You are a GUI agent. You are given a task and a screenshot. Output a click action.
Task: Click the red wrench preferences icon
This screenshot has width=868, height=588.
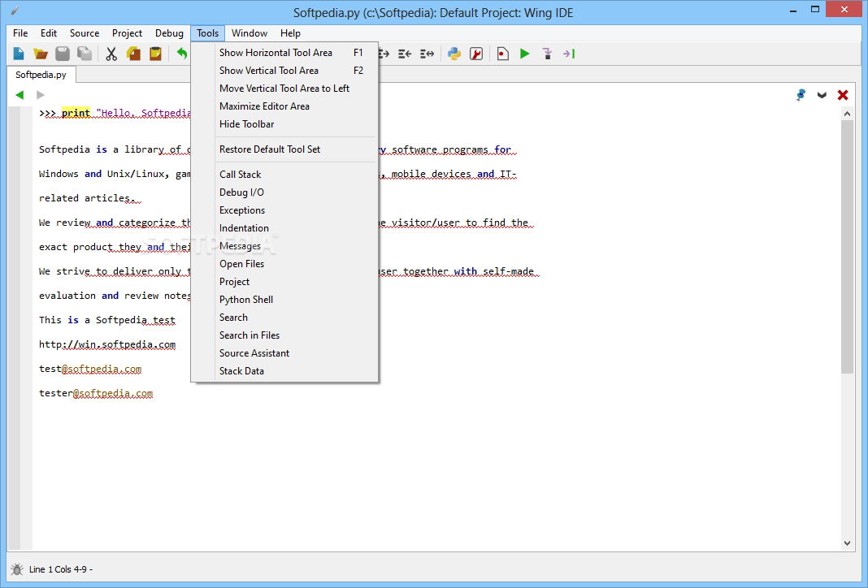tap(476, 54)
